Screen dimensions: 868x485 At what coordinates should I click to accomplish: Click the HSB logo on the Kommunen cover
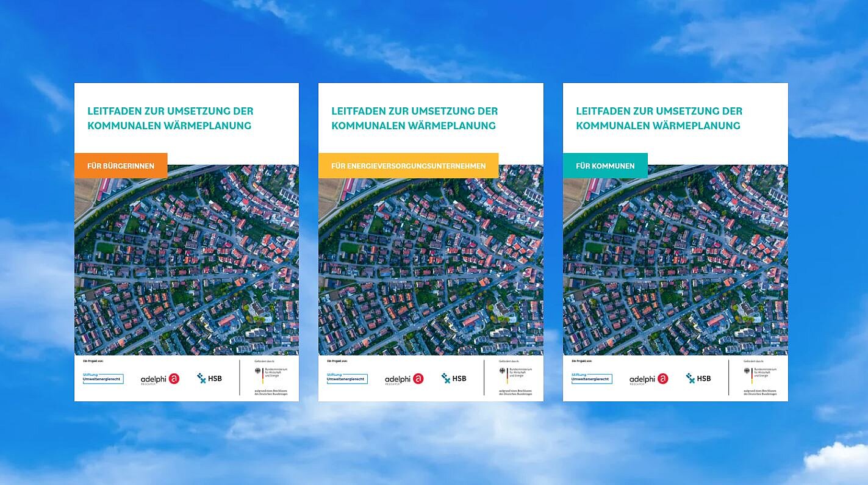pyautogui.click(x=698, y=378)
